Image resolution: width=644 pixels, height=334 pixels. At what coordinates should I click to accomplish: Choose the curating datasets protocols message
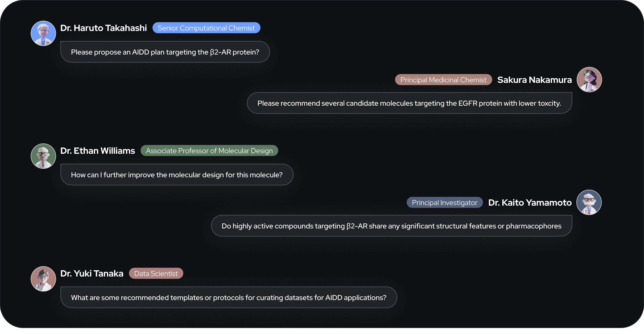pos(228,298)
